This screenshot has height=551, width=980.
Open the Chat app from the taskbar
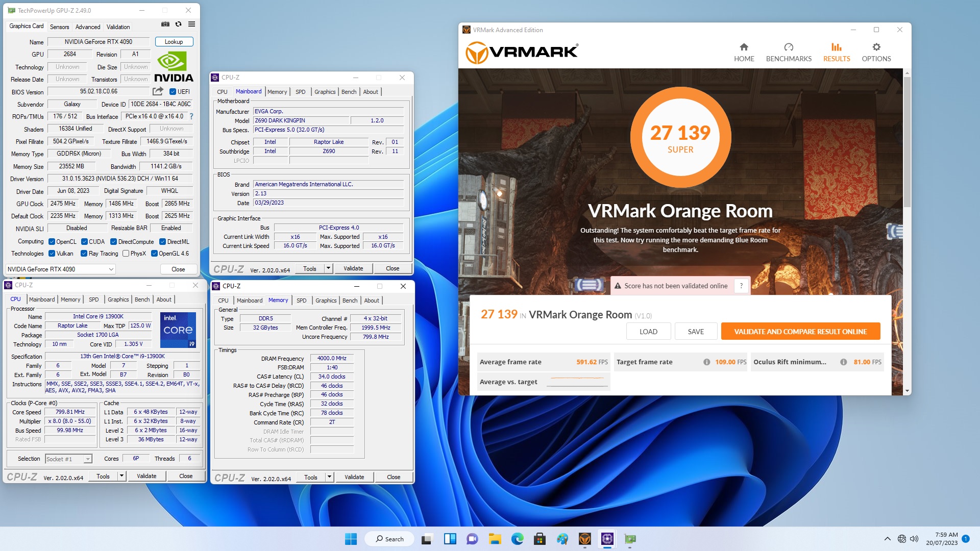[472, 539]
